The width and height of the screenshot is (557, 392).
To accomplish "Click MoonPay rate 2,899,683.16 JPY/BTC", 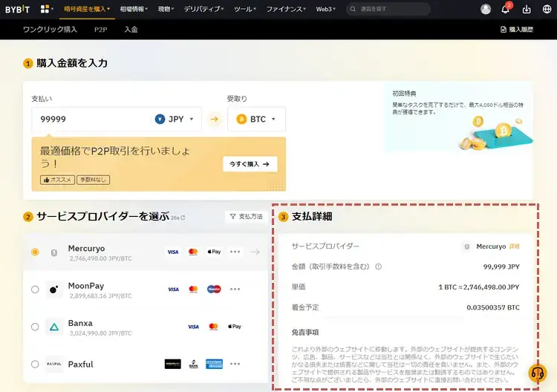I will click(x=100, y=295).
